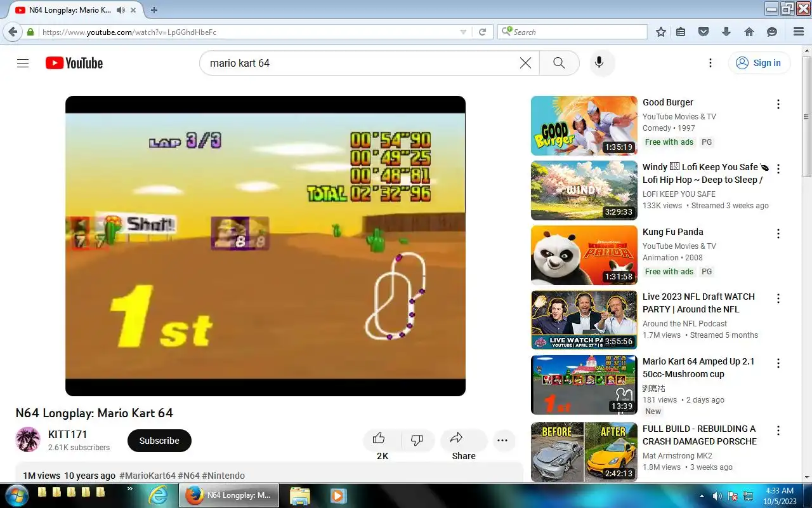Open the Windows Start menu
This screenshot has height=508, width=812.
click(16, 495)
